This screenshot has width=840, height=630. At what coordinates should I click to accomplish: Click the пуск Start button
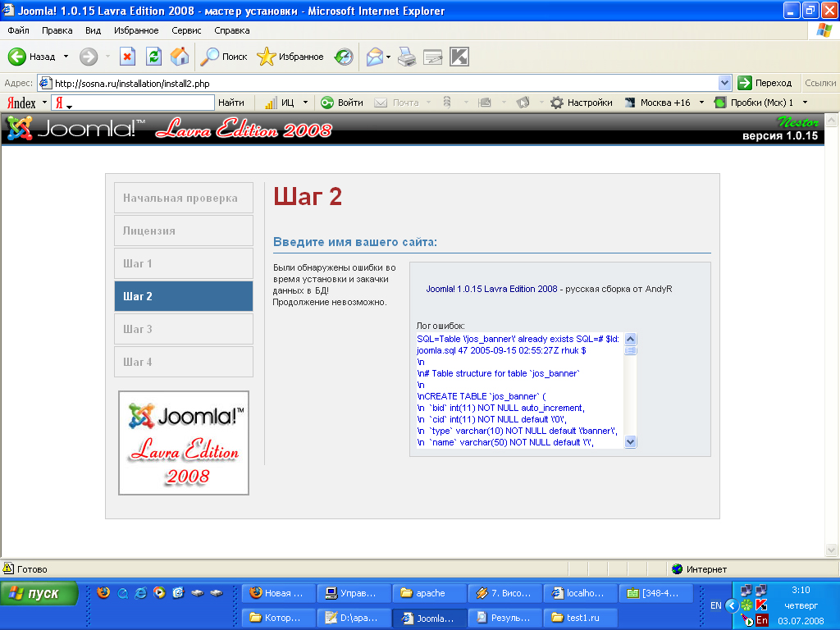(x=39, y=593)
